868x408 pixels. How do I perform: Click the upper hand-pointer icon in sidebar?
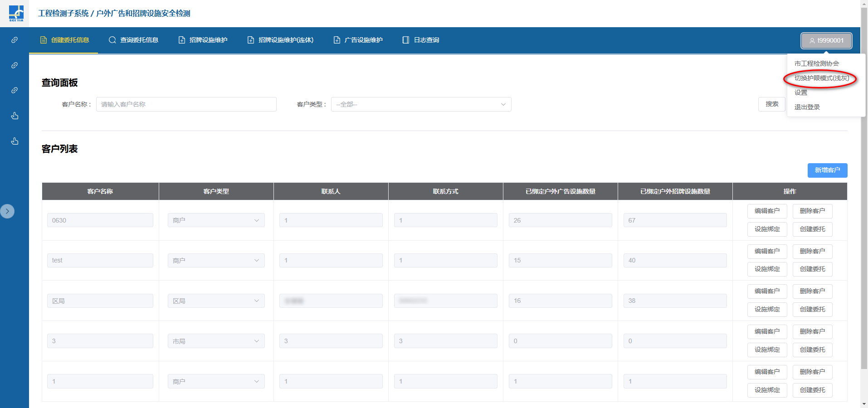pos(15,116)
